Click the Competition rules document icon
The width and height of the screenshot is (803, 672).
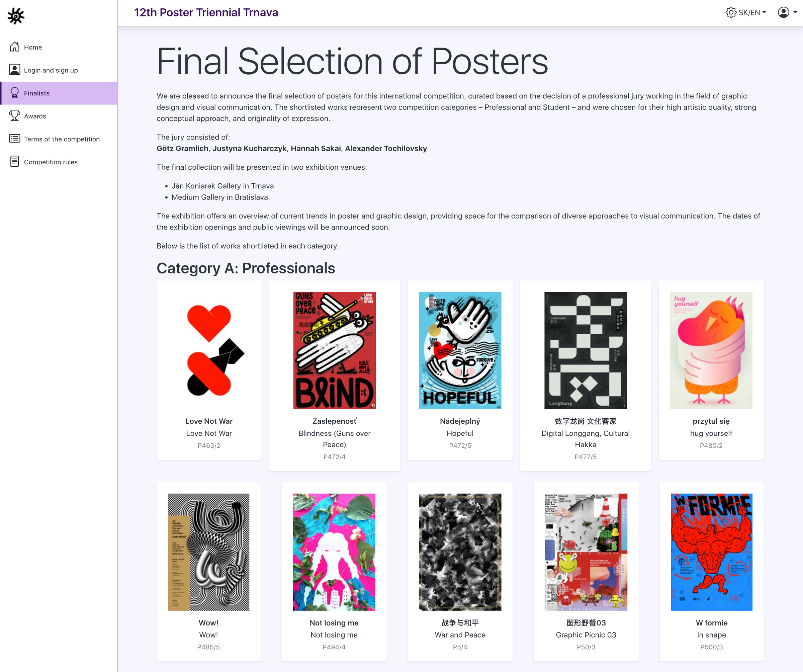point(14,162)
